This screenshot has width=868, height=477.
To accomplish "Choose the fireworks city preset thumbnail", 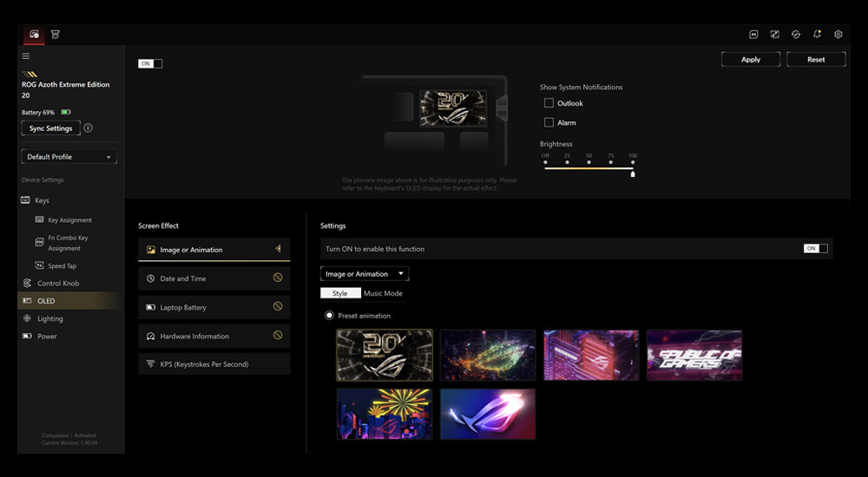I will click(385, 414).
